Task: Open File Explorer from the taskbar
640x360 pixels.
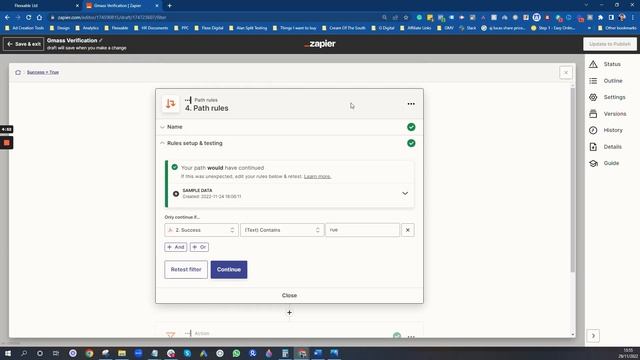Action: (122, 353)
